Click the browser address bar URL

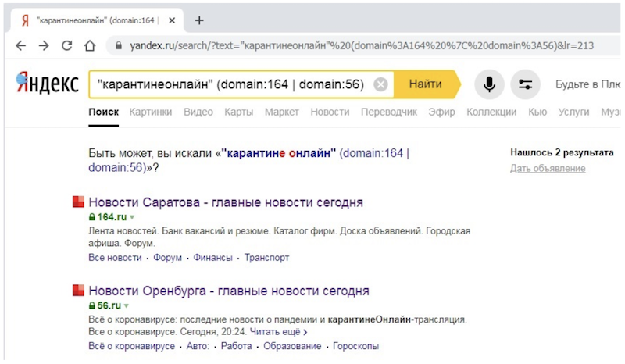coord(362,46)
